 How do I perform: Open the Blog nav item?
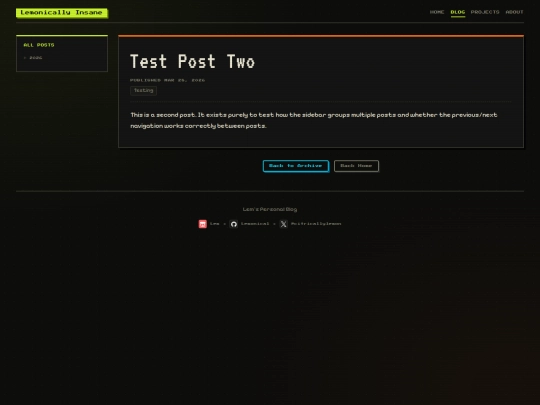[458, 12]
